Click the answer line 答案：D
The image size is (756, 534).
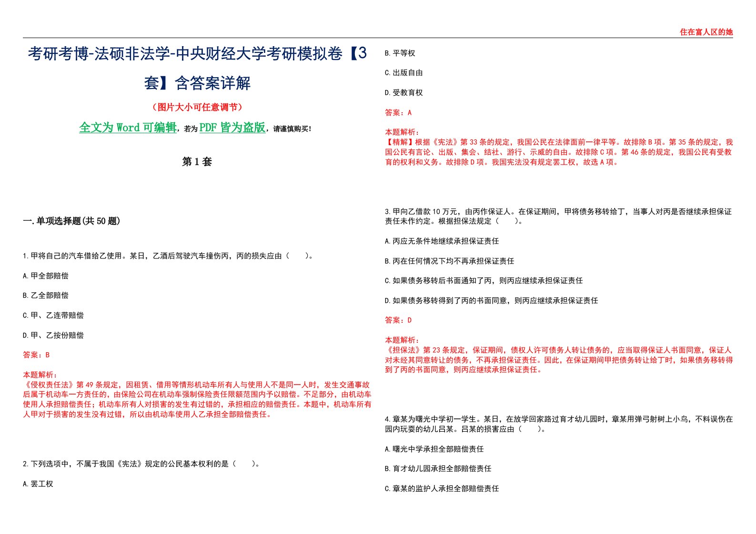(x=398, y=320)
